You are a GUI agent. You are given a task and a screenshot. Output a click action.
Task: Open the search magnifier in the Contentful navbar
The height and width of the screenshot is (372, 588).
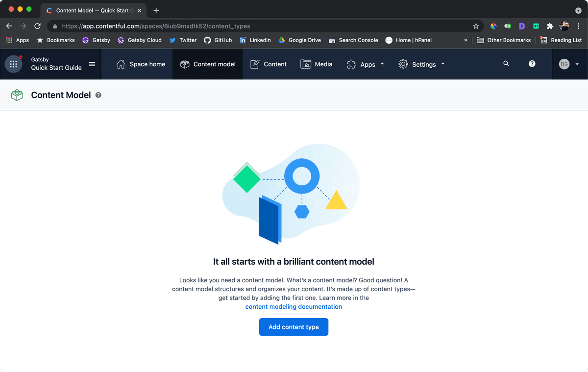tap(506, 64)
